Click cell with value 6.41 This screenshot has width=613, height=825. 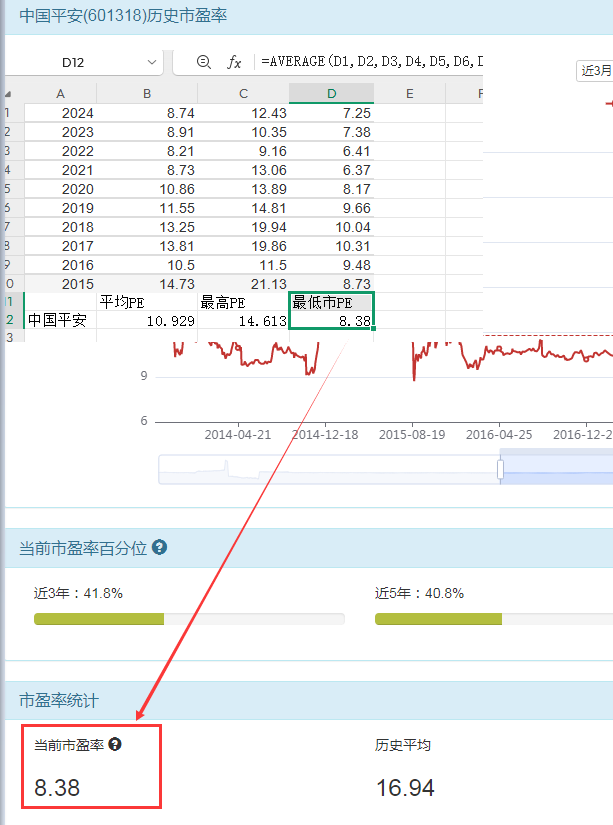[331, 151]
